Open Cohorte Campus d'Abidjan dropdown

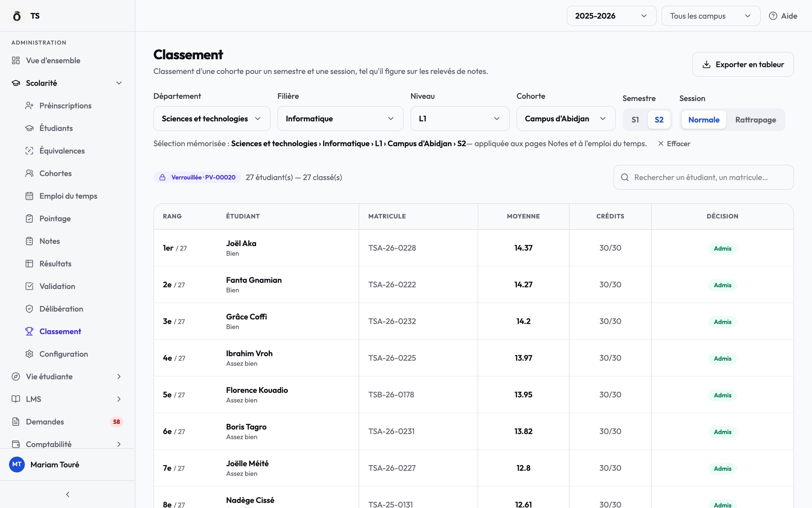pyautogui.click(x=566, y=119)
